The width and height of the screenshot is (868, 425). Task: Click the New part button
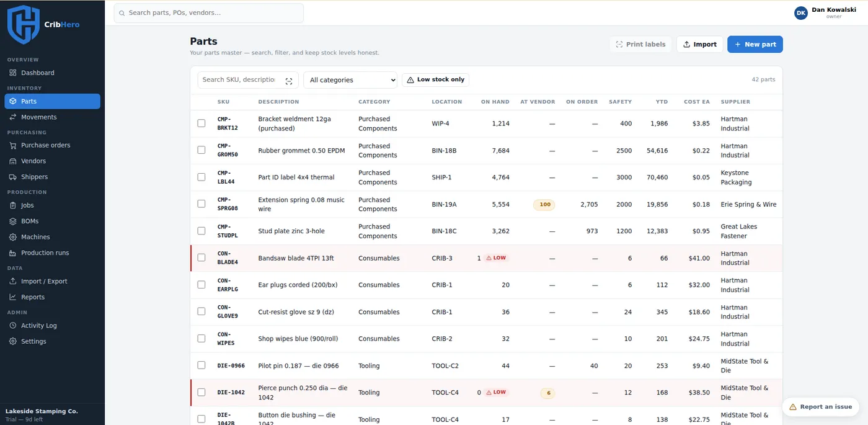pyautogui.click(x=755, y=44)
